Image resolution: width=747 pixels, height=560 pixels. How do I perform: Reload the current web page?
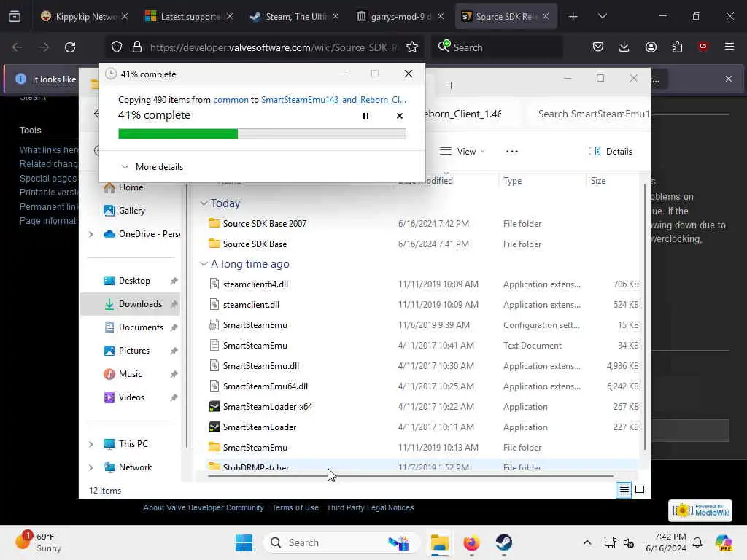[70, 47]
